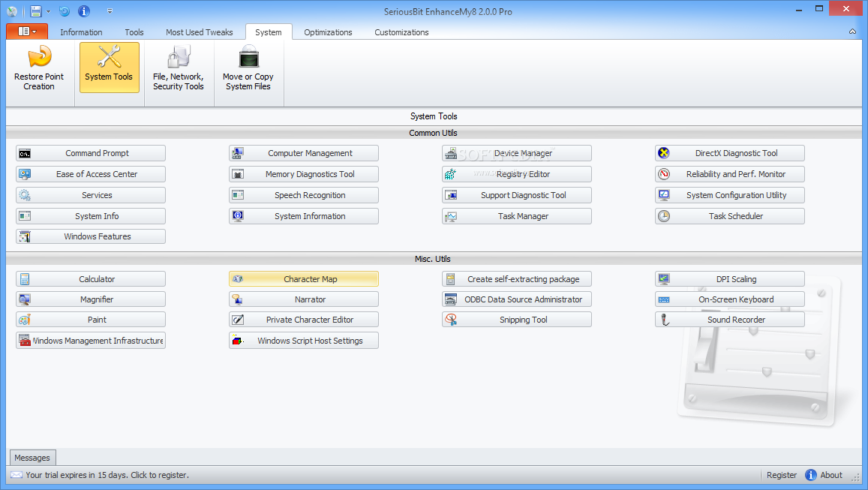Viewport: 868px width, 490px height.
Task: Switch to the Information tab
Action: tap(81, 32)
